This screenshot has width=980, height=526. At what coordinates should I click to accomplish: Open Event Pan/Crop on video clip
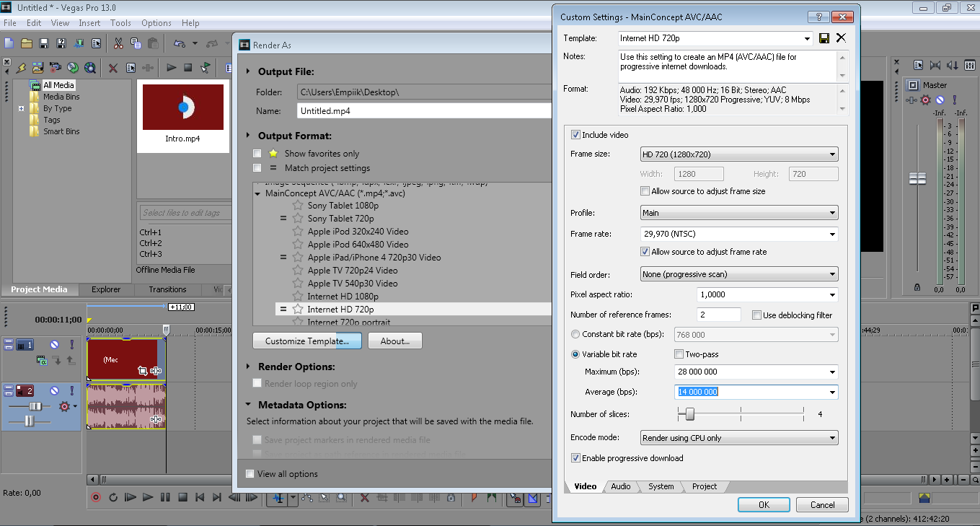coord(143,371)
